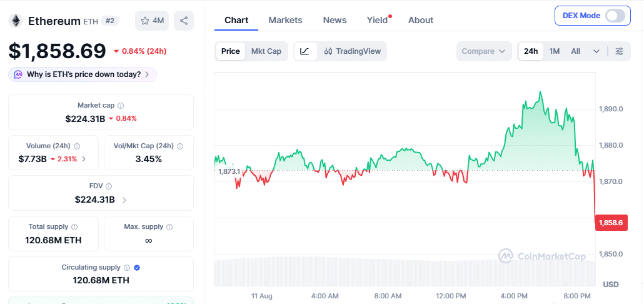The width and height of the screenshot is (644, 304).
Task: Click the 1,890.0 price axis label
Action: pyautogui.click(x=611, y=109)
